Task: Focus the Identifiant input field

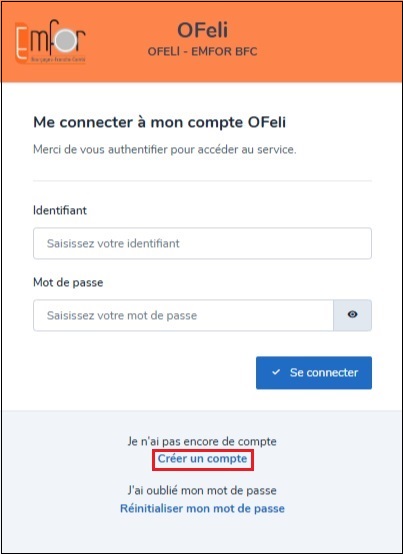Action: (202, 243)
